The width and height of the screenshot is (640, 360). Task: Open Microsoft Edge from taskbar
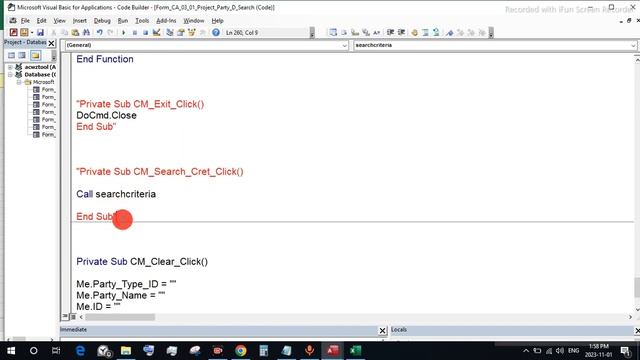click(80, 351)
